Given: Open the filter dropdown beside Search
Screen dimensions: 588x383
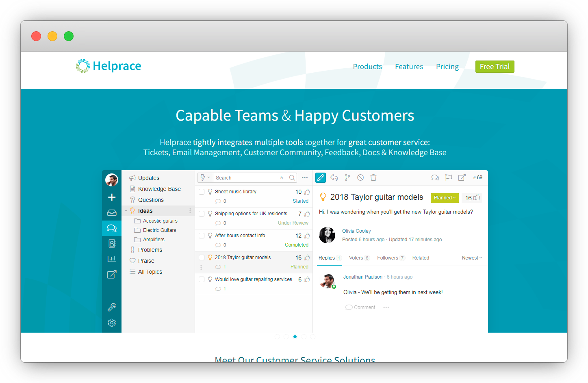Looking at the screenshot, I should click(x=205, y=177).
